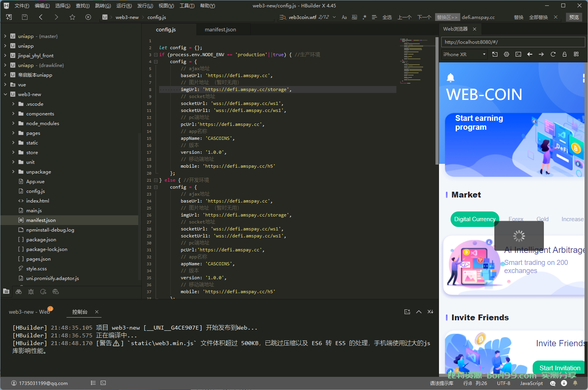Click the lines icon beside the regex option

coord(374,17)
